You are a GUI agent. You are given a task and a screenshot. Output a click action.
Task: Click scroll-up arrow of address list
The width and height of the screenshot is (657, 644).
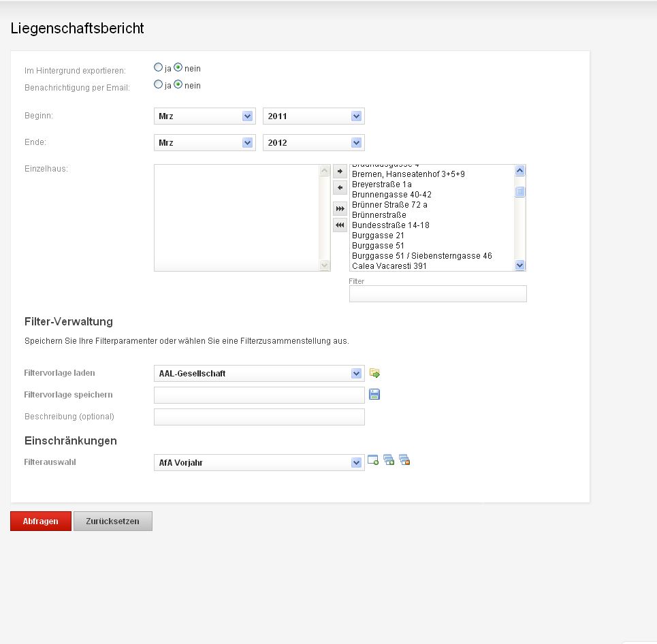pyautogui.click(x=520, y=170)
